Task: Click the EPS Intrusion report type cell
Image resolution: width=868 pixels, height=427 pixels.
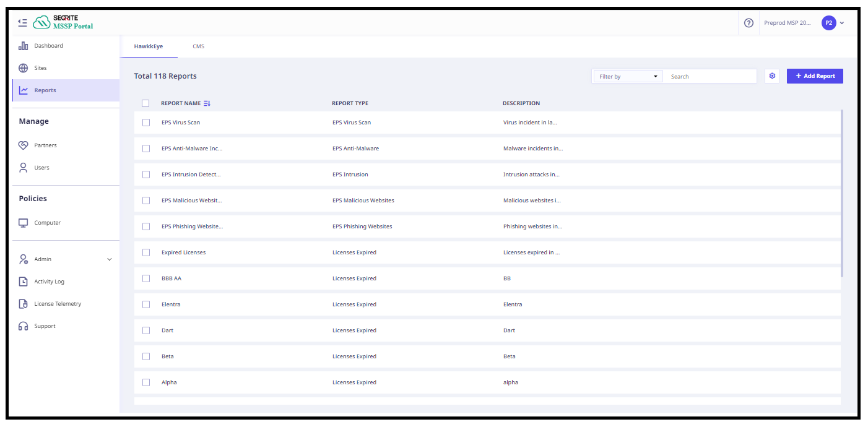Action: (x=350, y=175)
